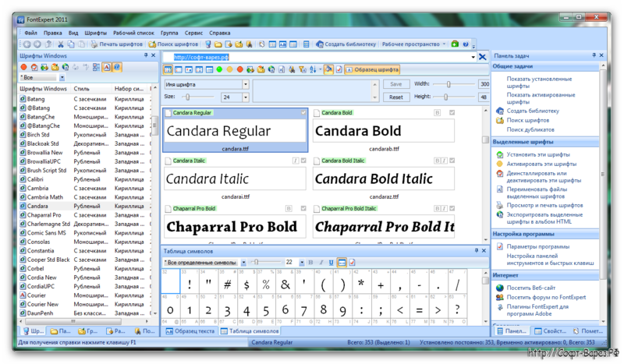The width and height of the screenshot is (624, 364).
Task: Open the Все определенные символы dropdown
Action: coord(243,263)
